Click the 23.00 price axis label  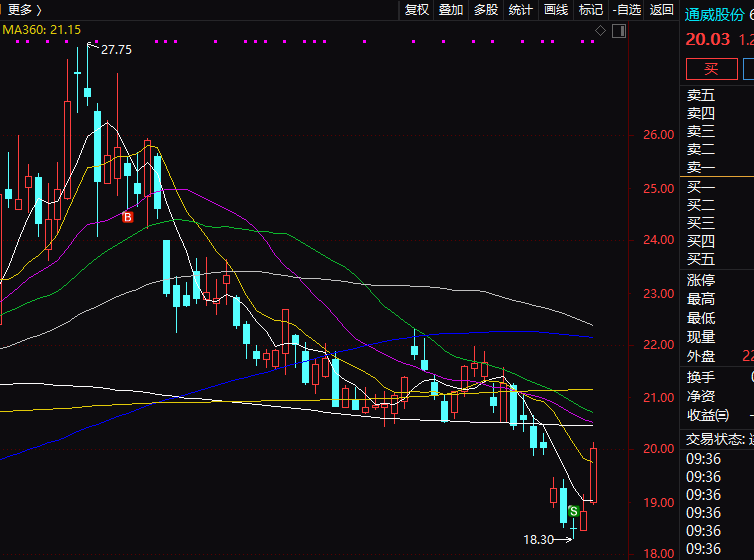tap(658, 294)
